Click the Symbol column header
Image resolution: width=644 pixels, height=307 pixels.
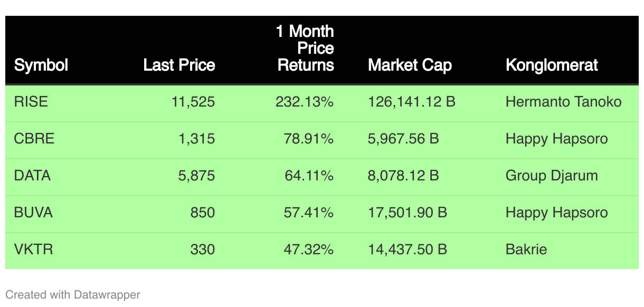click(41, 65)
